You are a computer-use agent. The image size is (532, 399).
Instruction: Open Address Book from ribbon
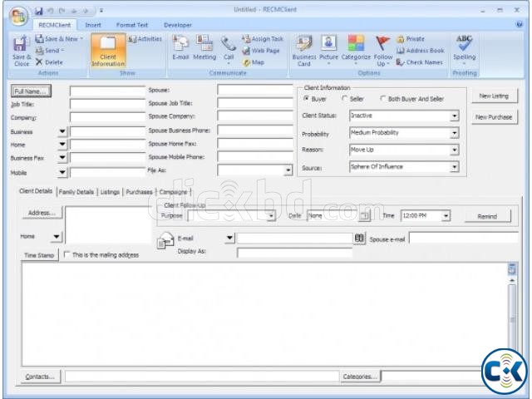pyautogui.click(x=421, y=51)
